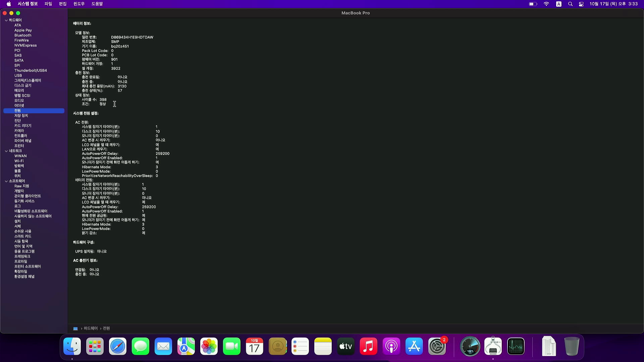Viewport: 644px width, 362px height.
Task: Click the battery status menu bar icon
Action: pos(533,4)
